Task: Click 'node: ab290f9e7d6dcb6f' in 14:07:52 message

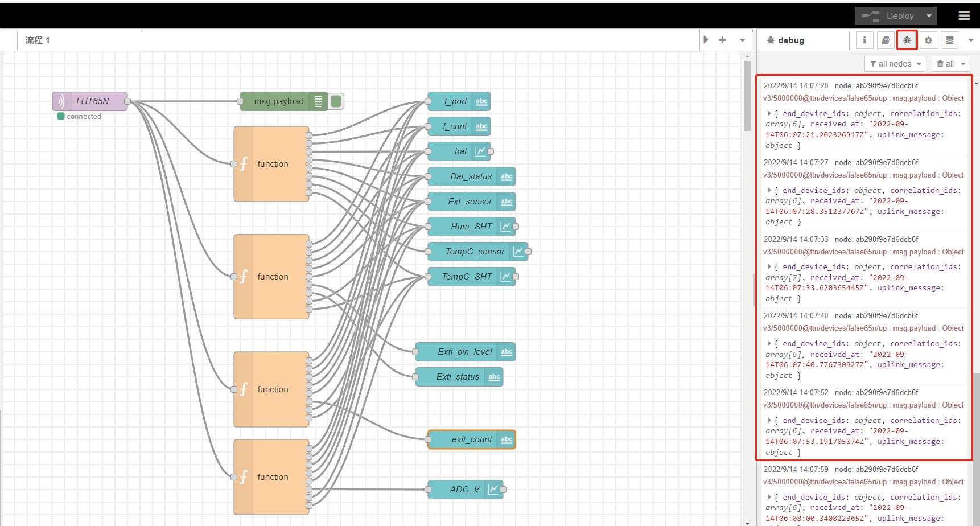Action: tap(876, 392)
